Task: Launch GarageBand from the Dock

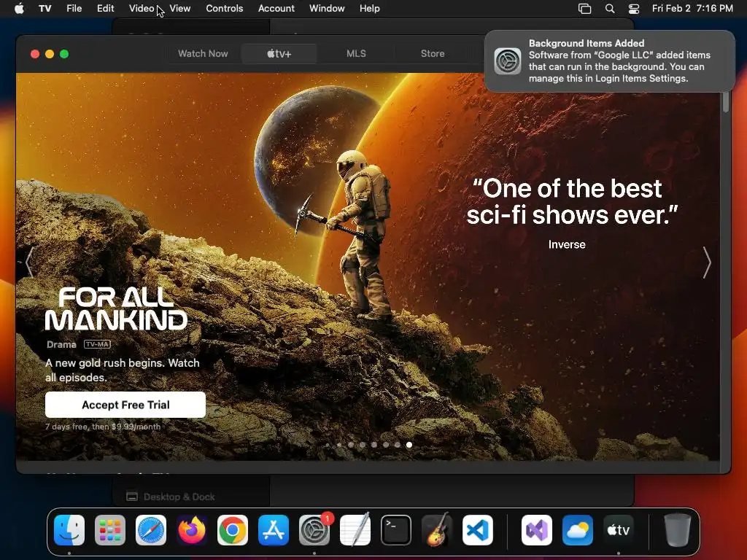Action: (437, 529)
